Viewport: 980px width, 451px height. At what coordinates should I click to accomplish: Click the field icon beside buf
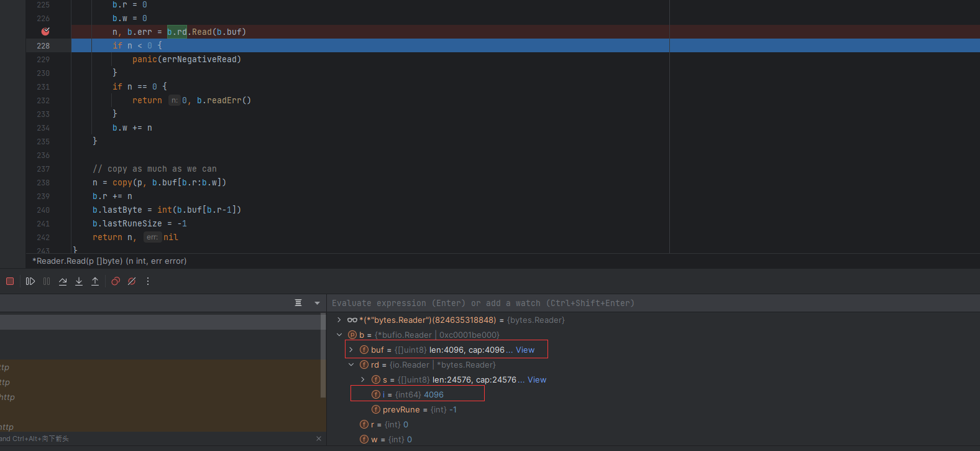pos(364,350)
